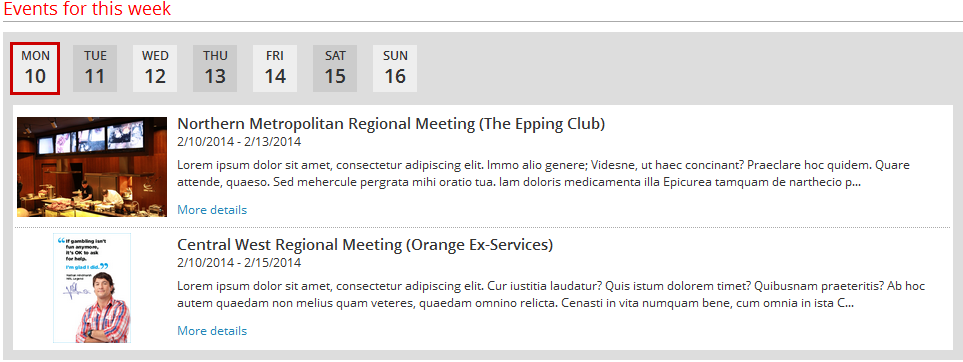Switch to the TUE 11 day tab
Viewport: 963px width, 362px height.
[x=95, y=68]
